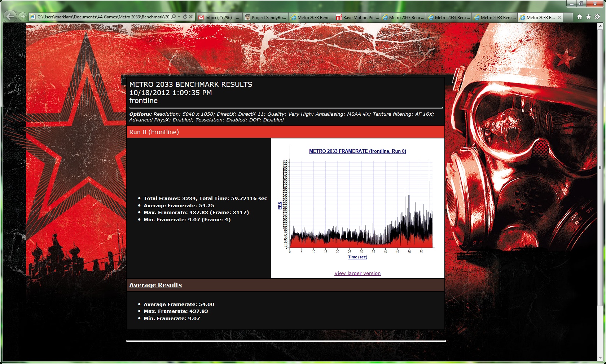606x364 pixels.
Task: Switch to the Project SandyBridge tab
Action: 265,17
